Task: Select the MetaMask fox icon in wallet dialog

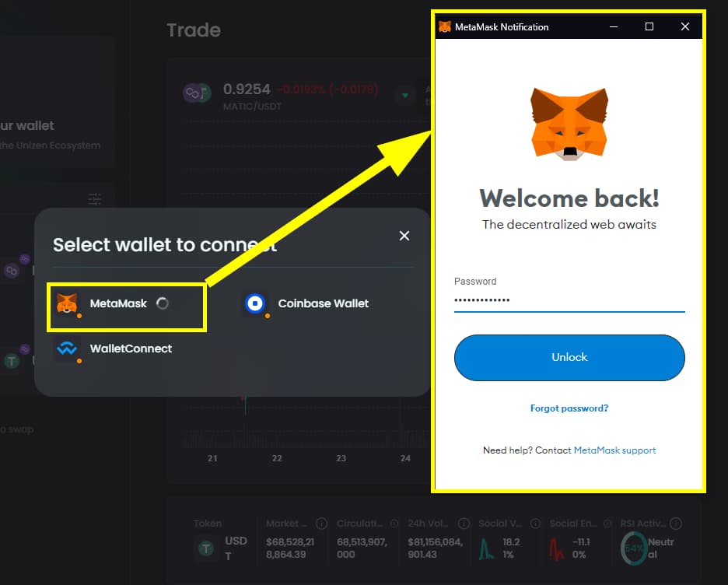Action: point(68,303)
